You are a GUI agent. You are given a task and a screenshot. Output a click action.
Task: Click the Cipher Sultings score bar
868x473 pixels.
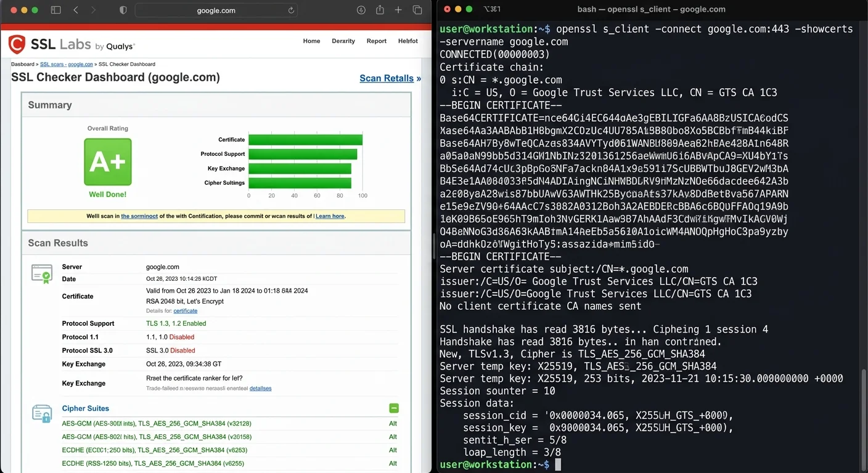[300, 183]
